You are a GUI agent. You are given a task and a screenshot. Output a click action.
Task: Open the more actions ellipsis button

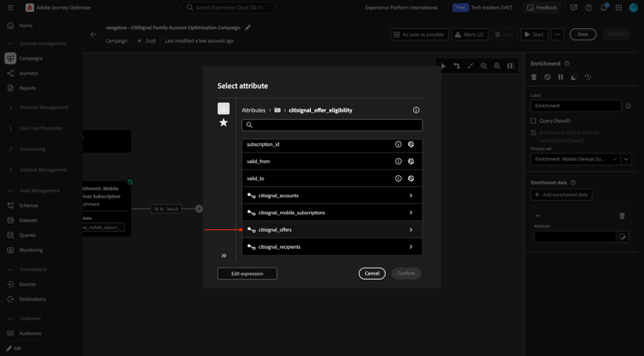coord(557,34)
